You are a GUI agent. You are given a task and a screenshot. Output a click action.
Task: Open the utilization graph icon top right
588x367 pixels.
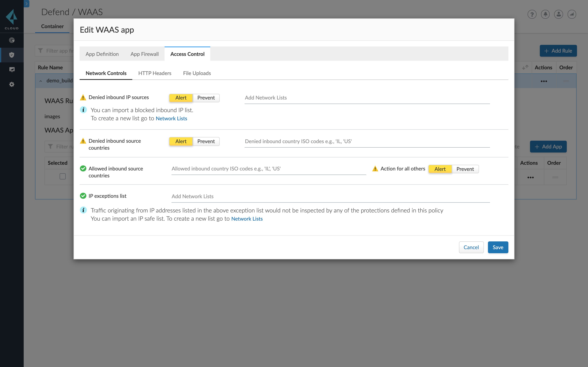tap(572, 14)
